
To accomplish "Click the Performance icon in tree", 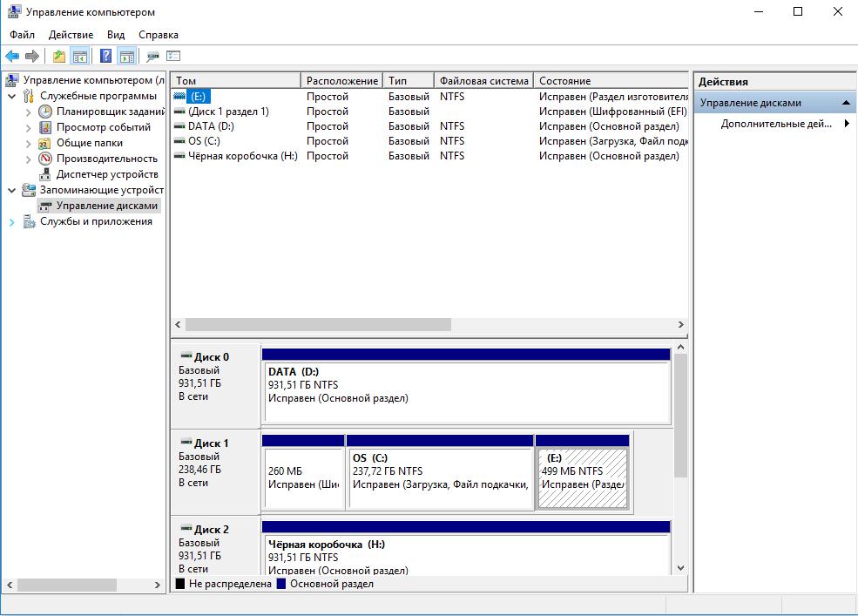I will click(45, 159).
